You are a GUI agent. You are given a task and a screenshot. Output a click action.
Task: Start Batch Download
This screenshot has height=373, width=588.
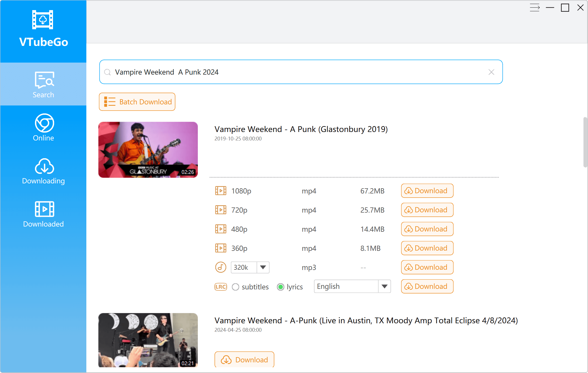137,102
